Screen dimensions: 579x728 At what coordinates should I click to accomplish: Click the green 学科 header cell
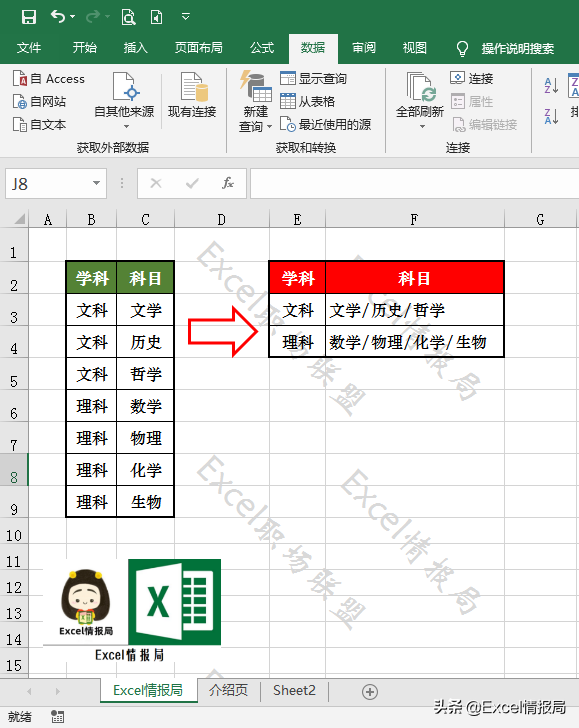91,278
